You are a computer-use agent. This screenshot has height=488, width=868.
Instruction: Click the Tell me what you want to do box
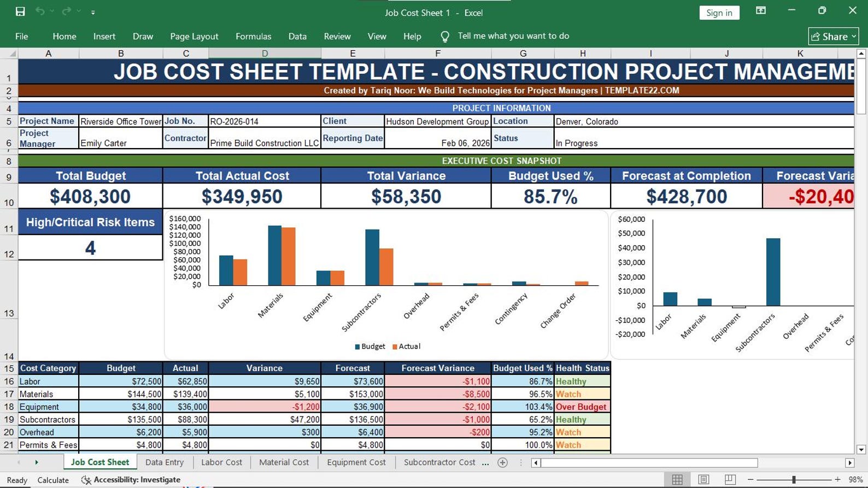click(x=513, y=36)
